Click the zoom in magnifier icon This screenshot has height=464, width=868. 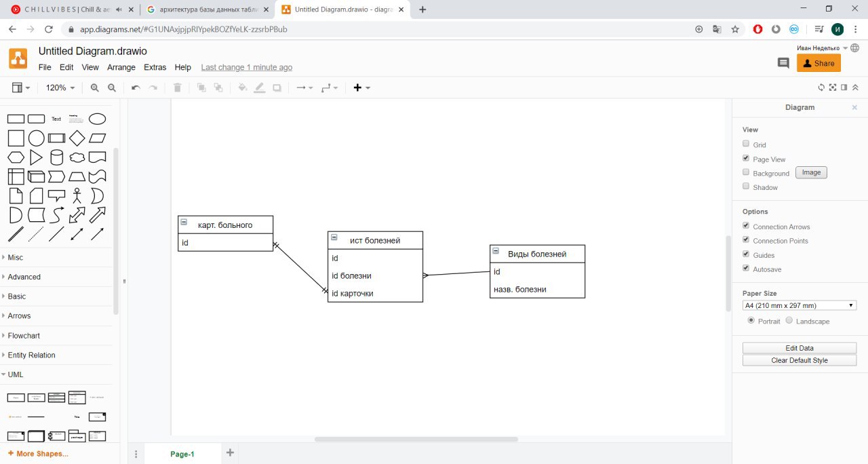pyautogui.click(x=95, y=88)
